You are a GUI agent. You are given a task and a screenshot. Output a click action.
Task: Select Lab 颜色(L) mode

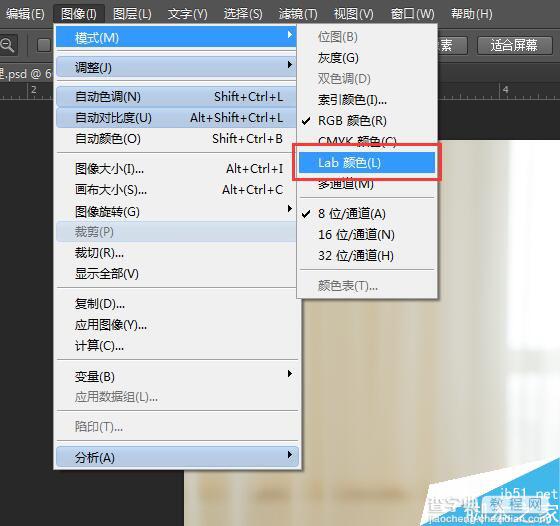(x=367, y=163)
